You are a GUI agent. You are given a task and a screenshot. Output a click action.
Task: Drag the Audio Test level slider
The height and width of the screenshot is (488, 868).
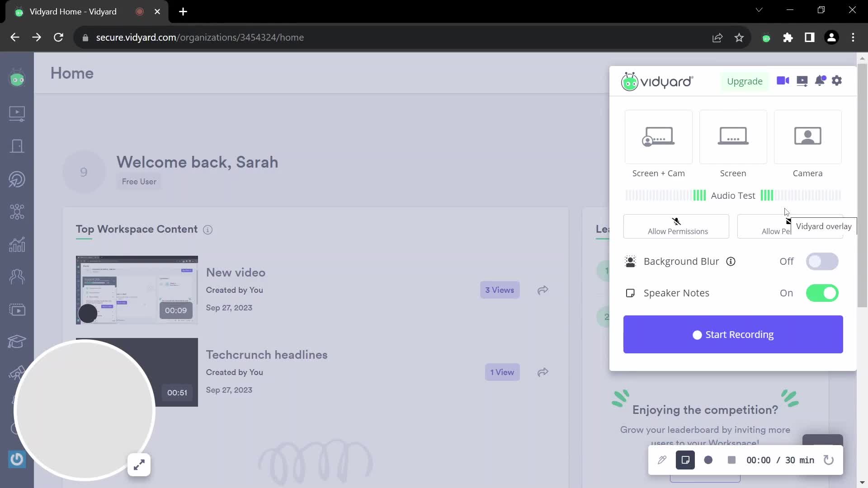[x=733, y=196]
